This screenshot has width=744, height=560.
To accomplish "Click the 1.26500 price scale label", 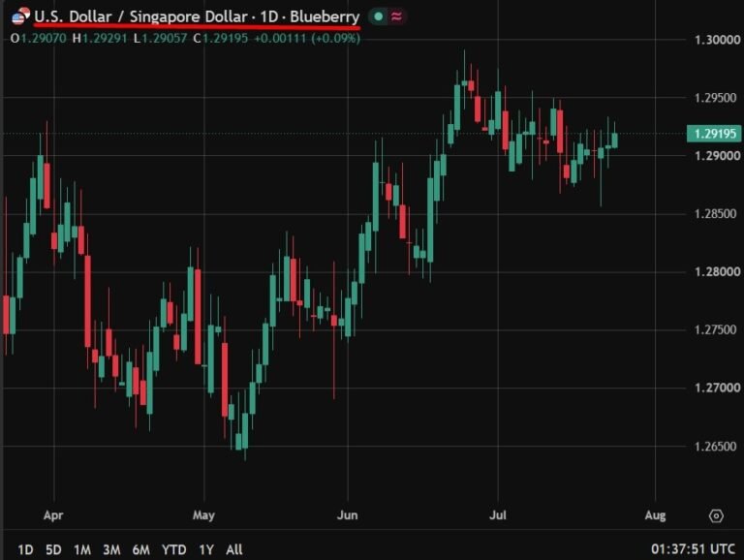I will click(x=717, y=446).
